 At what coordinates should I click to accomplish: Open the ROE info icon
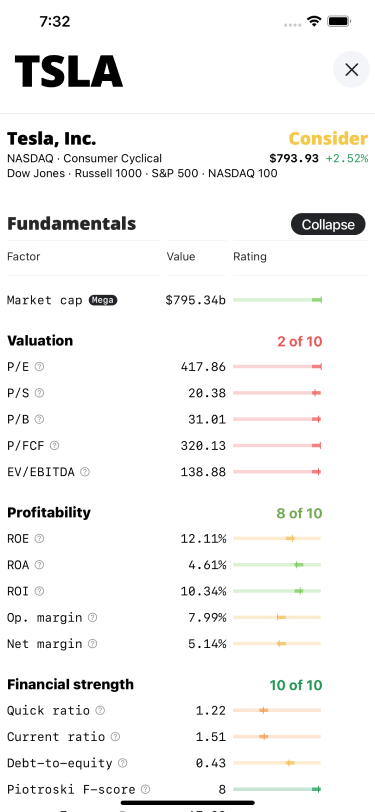click(39, 539)
